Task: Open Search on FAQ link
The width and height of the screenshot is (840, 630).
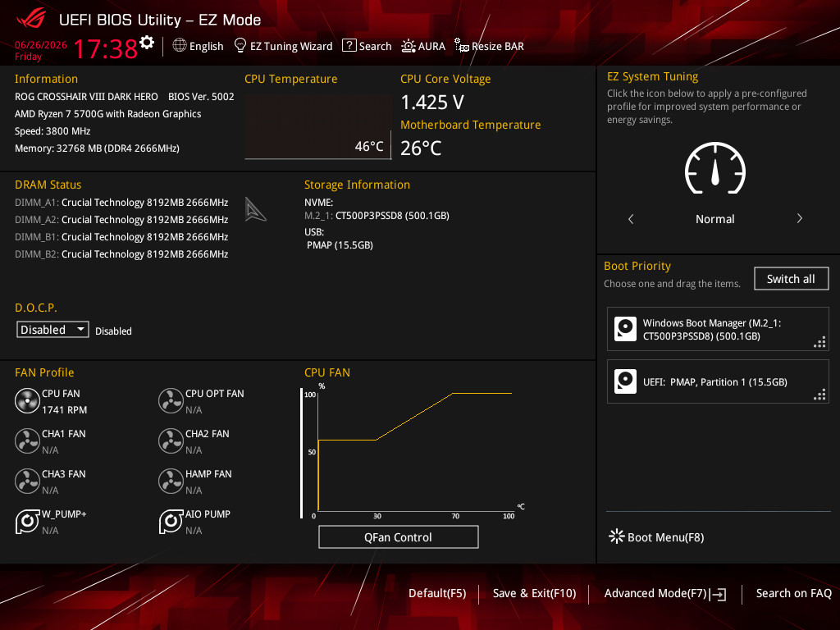Action: [x=793, y=593]
